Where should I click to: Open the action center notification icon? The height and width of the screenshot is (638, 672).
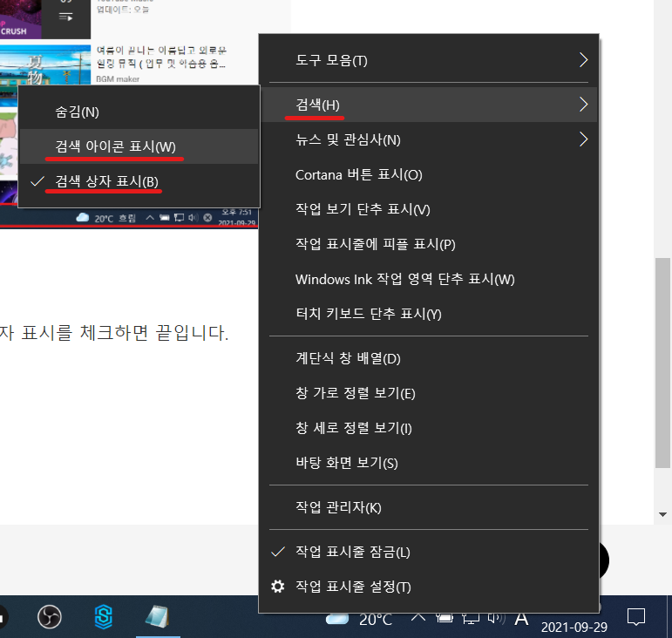tap(636, 617)
